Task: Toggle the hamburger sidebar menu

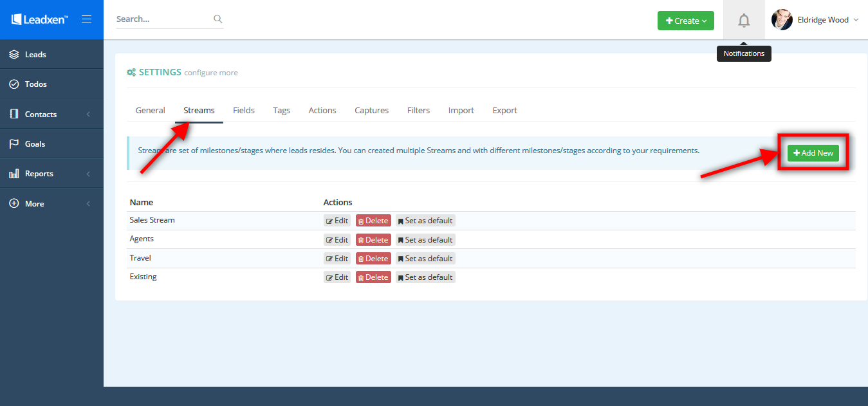Action: click(86, 19)
